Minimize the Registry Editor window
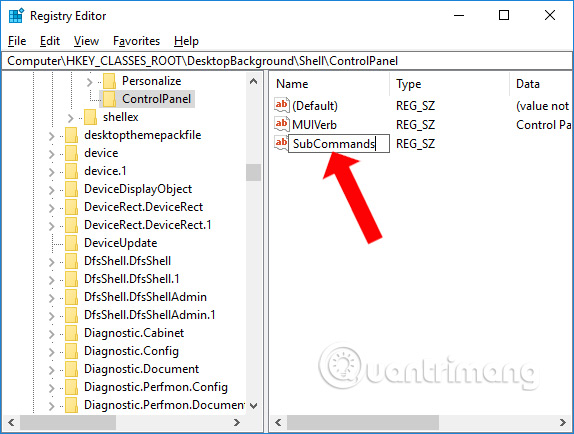This screenshot has width=574, height=434. (459, 15)
